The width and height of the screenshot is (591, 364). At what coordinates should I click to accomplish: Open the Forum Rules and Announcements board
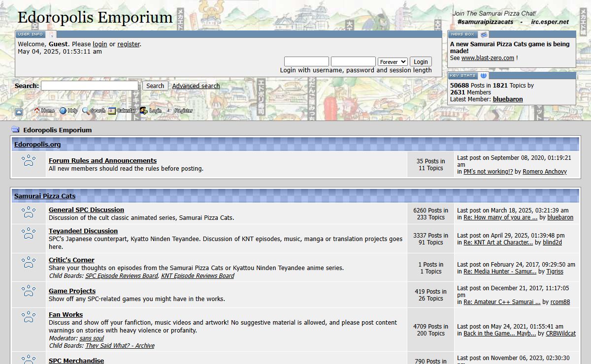(102, 160)
